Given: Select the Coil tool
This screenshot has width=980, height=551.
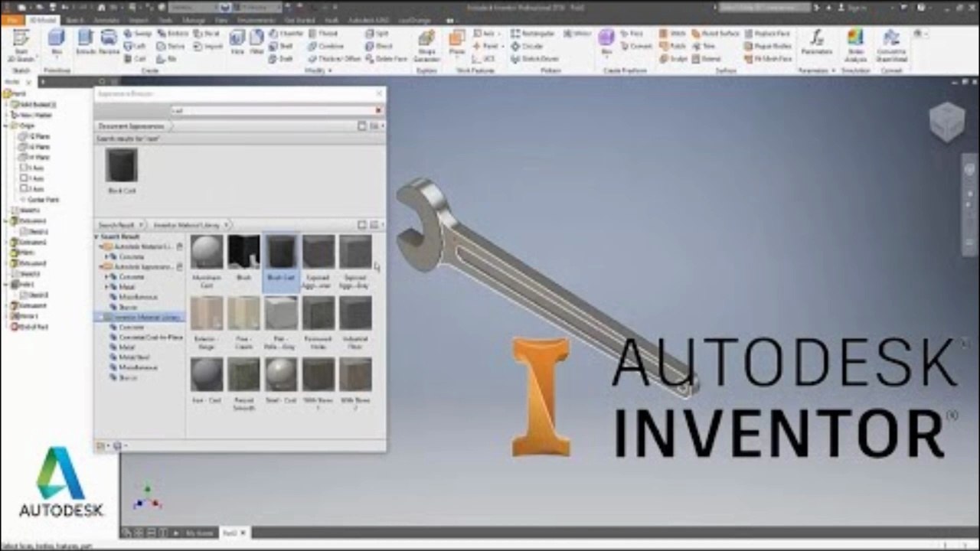Looking at the screenshot, I should pos(136,58).
